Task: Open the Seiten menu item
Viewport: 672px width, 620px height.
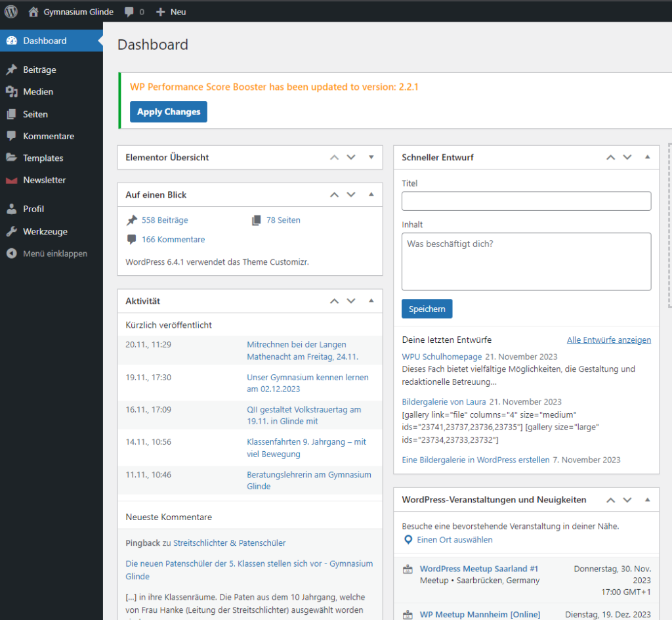Action: pos(35,114)
